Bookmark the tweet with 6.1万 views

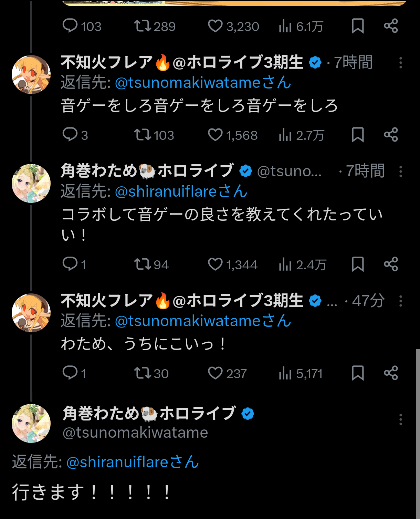pyautogui.click(x=358, y=26)
